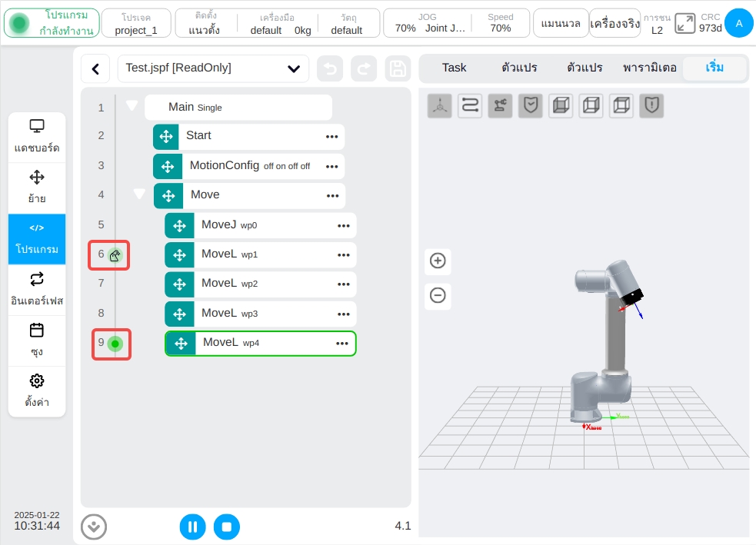756x545 pixels.
Task: Click the undo arrow icon
Action: click(x=330, y=69)
